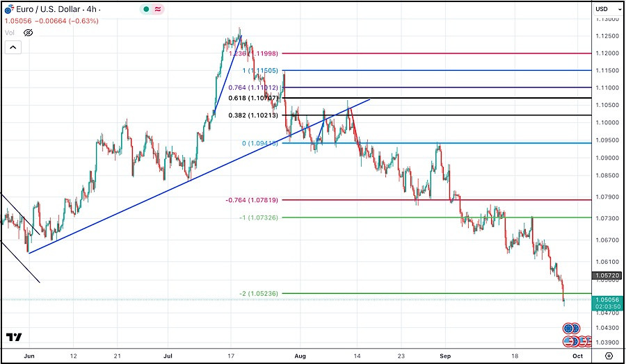
Task: Open the USD currency dropdown
Action: [609, 9]
